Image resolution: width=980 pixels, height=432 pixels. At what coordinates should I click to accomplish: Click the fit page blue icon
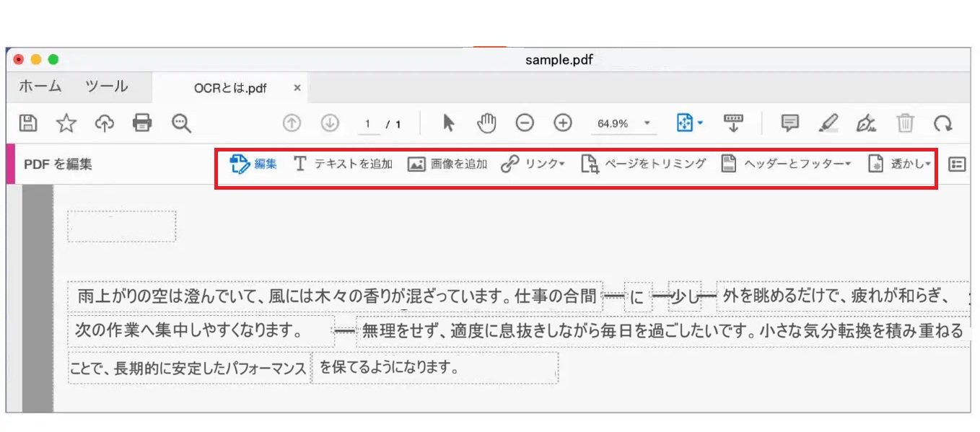coord(684,123)
